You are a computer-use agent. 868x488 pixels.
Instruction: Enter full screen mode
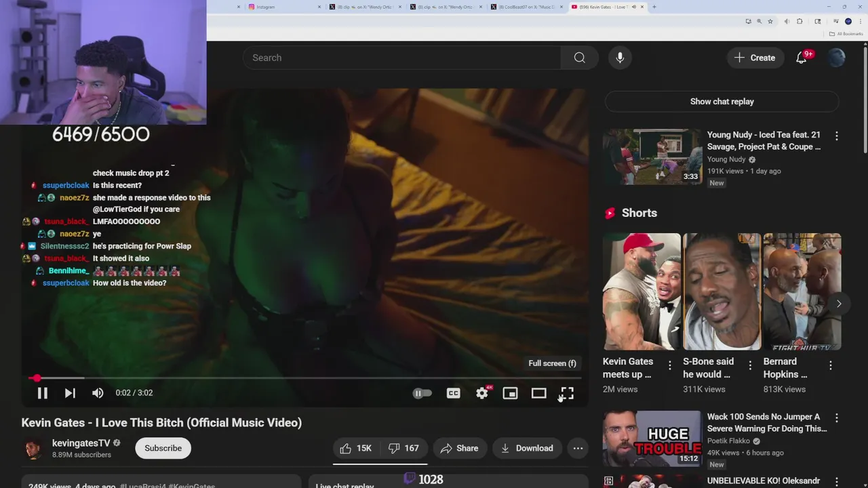point(567,393)
